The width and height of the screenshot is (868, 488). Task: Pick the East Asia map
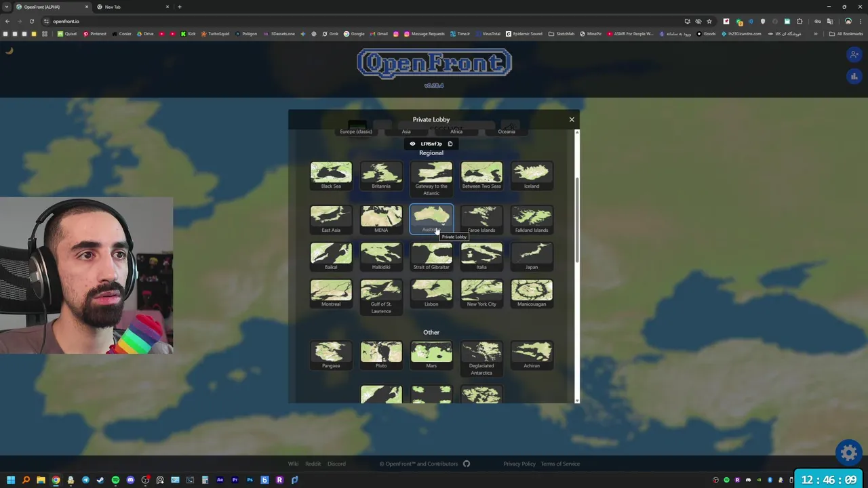pos(331,220)
